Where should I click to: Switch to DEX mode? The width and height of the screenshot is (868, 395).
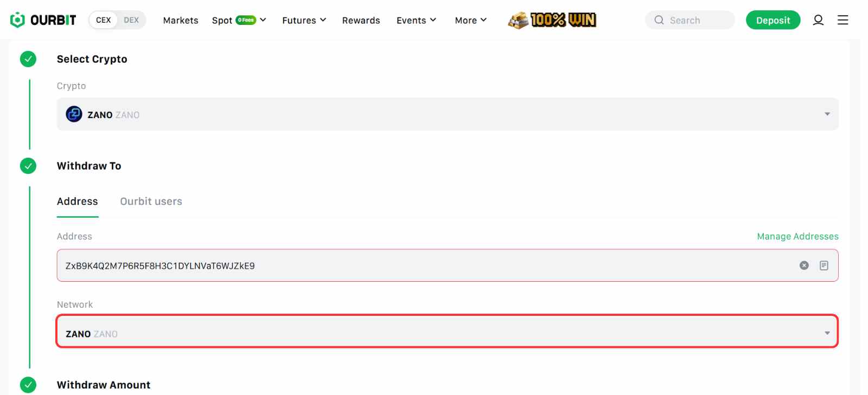pyautogui.click(x=131, y=20)
